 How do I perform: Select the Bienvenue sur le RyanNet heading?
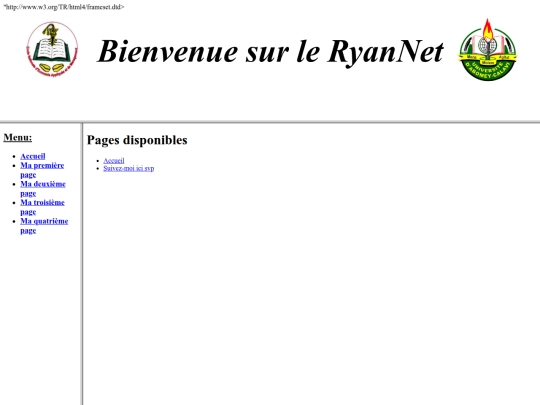click(x=271, y=51)
